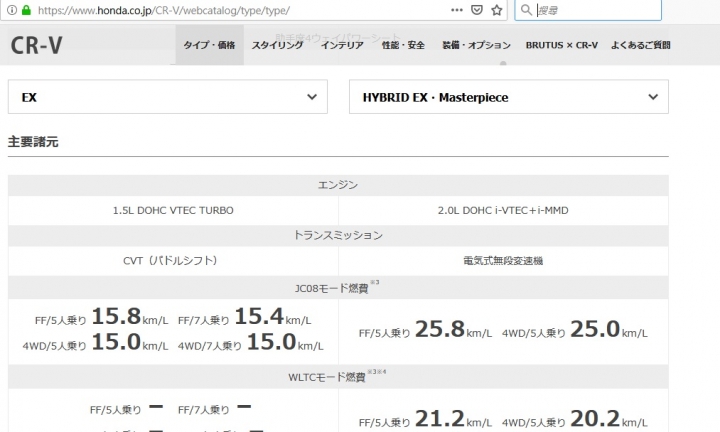The height and width of the screenshot is (432, 720).
Task: Click the hybrid WLTC 21.2 km/L value
Action: [425, 419]
